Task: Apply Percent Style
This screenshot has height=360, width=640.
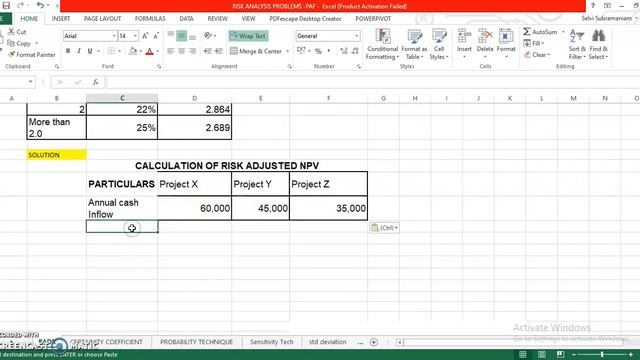Action: click(x=318, y=51)
